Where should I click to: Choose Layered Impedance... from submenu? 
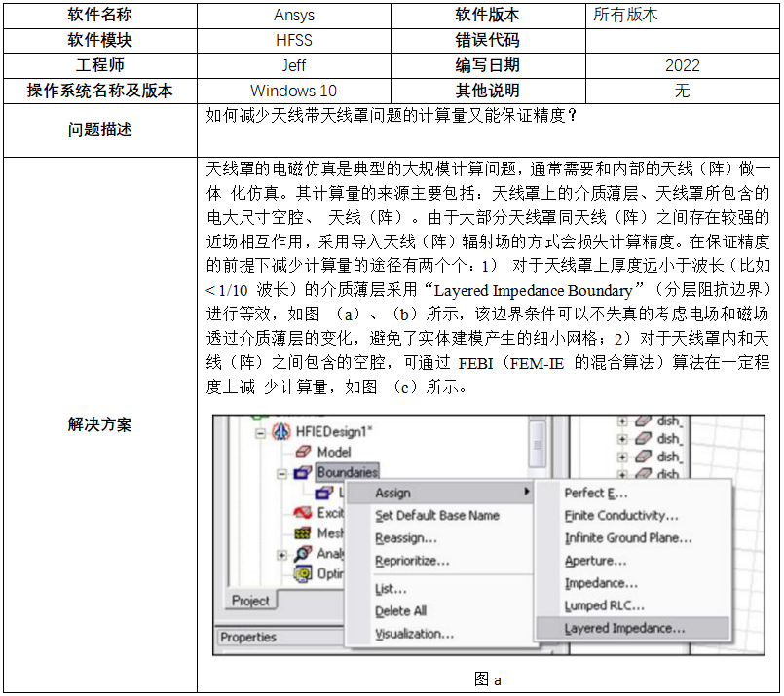[x=624, y=629]
